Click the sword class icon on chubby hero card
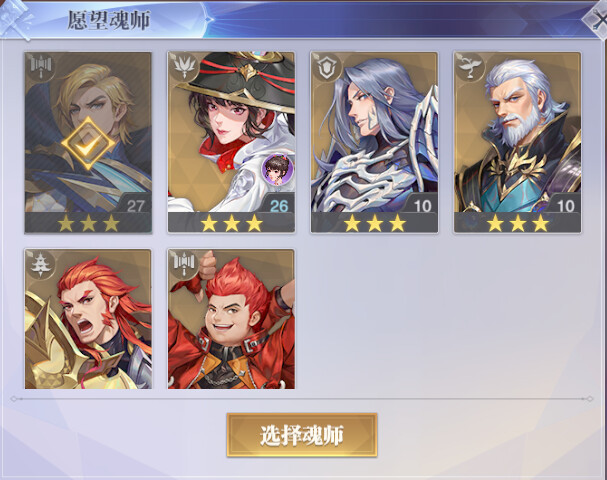The image size is (607, 480). (184, 263)
